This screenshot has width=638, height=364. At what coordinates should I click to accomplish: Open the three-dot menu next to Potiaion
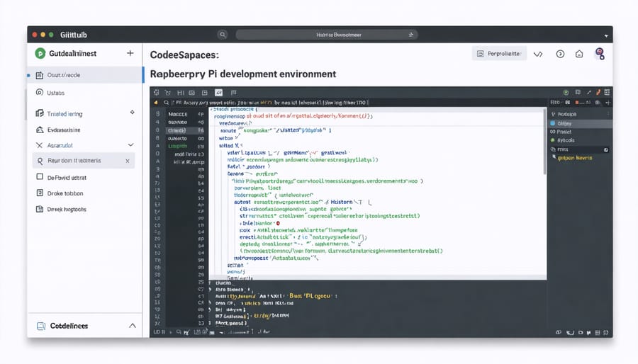point(608,114)
